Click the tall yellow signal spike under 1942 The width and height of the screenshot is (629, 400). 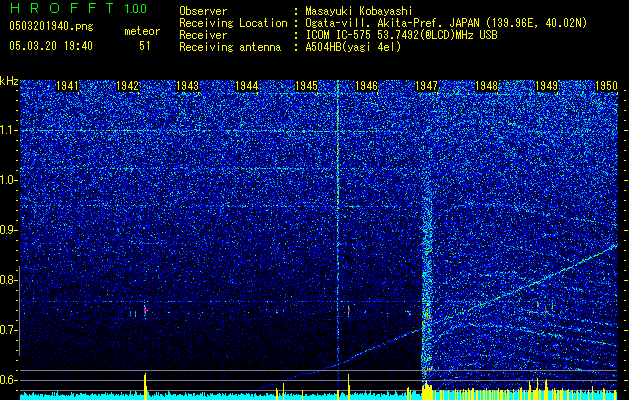146,386
